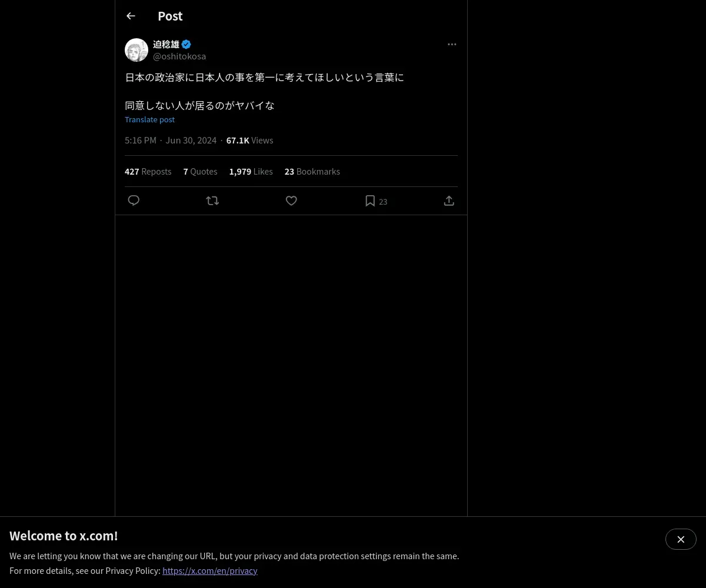Dismiss the Welcome to x.com banner
This screenshot has width=706, height=588.
681,539
